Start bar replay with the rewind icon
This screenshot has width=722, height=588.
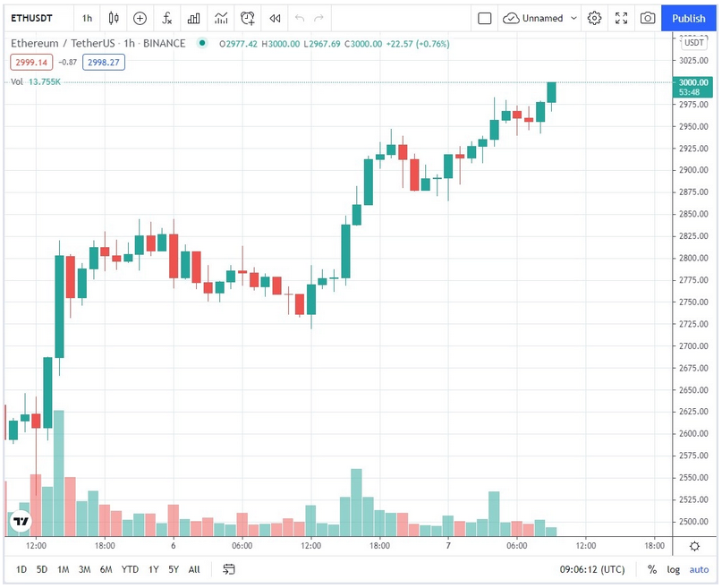(275, 18)
